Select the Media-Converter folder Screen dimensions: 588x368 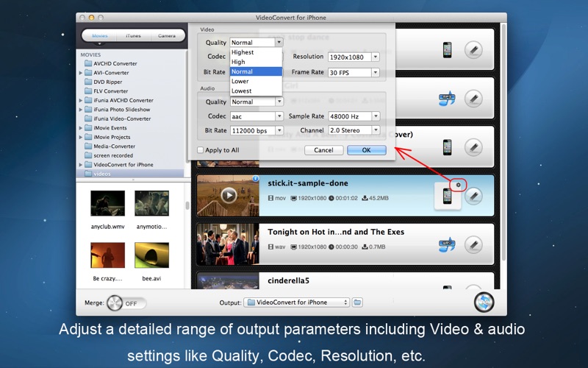[110, 146]
